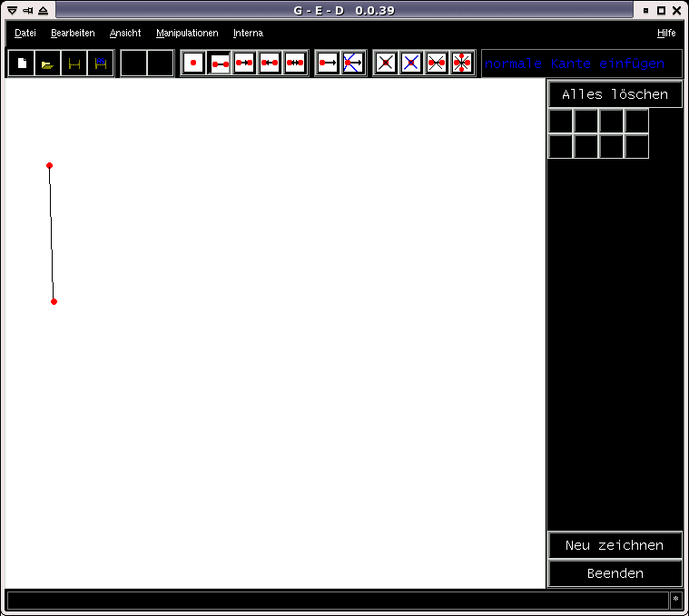Click the 'normale Kante einfügen' status text

(575, 64)
